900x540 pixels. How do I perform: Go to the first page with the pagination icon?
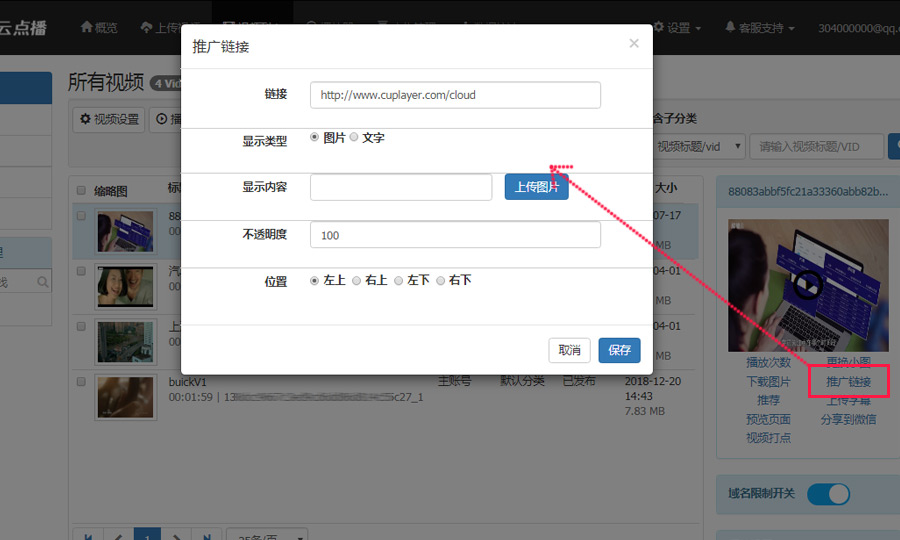[89, 538]
